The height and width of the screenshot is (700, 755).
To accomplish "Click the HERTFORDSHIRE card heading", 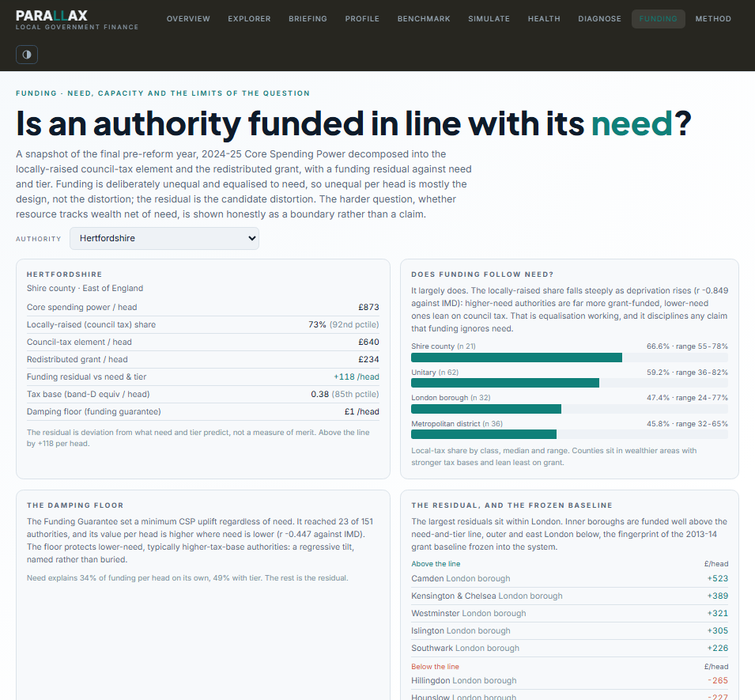I will click(65, 274).
